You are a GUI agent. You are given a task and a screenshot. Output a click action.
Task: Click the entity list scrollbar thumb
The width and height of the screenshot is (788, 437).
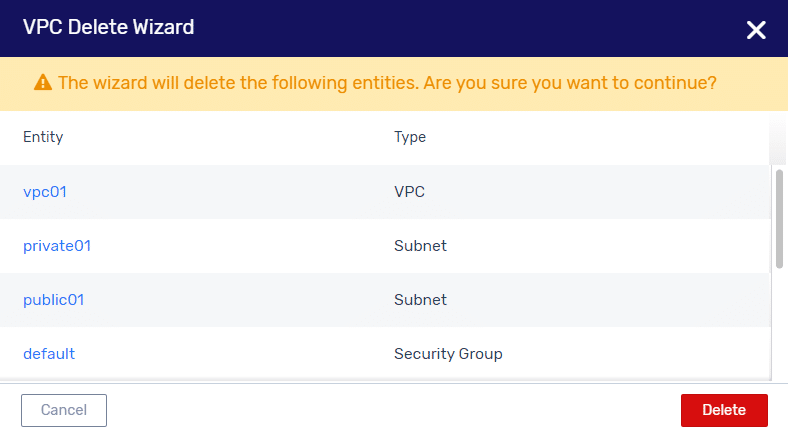(x=779, y=219)
